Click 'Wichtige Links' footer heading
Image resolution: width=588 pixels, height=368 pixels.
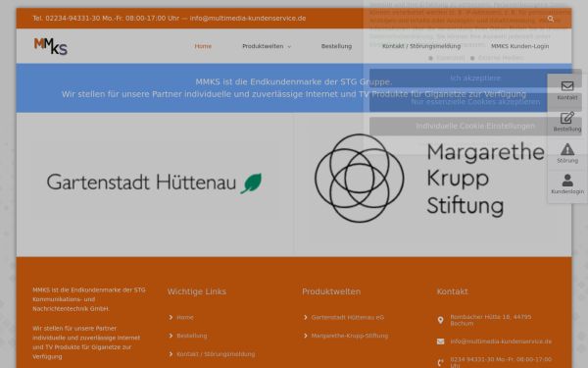(197, 291)
